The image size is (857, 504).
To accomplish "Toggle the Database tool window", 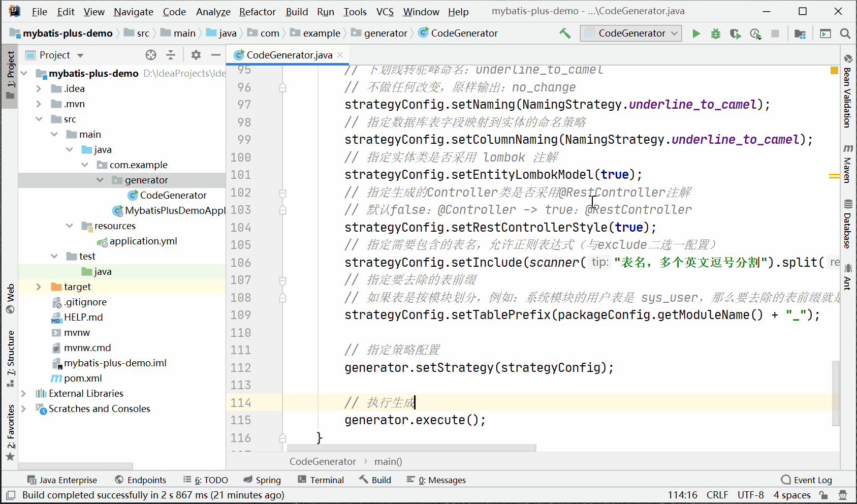I will point(847,224).
